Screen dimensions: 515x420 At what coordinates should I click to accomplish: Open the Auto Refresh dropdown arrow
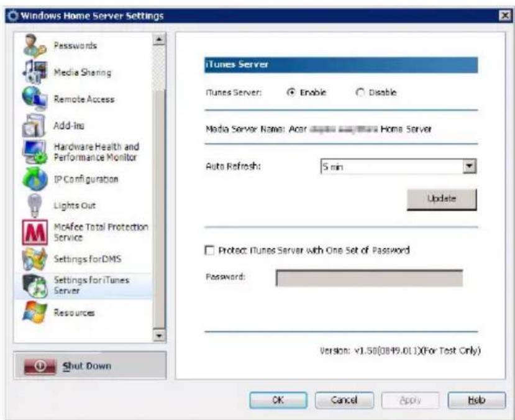pyautogui.click(x=470, y=166)
